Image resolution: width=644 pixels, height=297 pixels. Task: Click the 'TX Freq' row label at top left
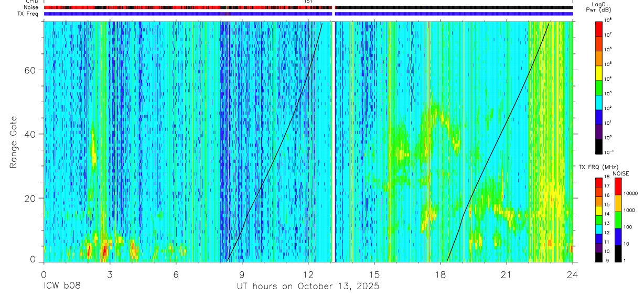coord(27,14)
